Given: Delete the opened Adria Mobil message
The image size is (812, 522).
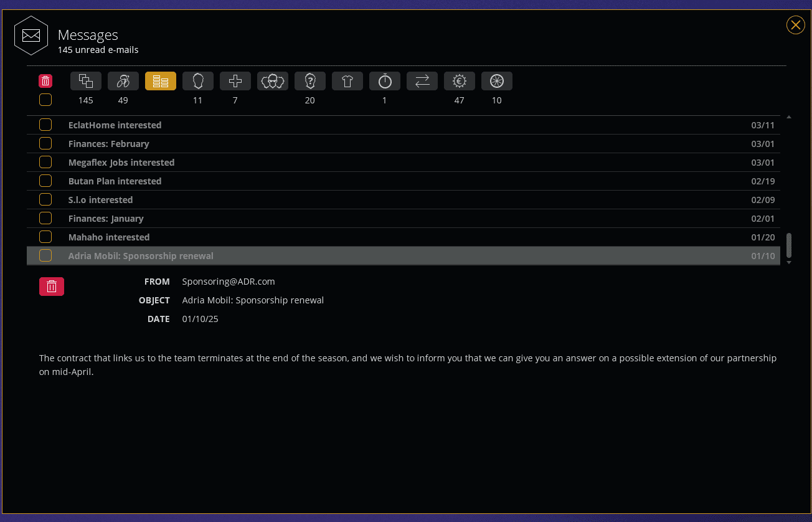Looking at the screenshot, I should [52, 287].
